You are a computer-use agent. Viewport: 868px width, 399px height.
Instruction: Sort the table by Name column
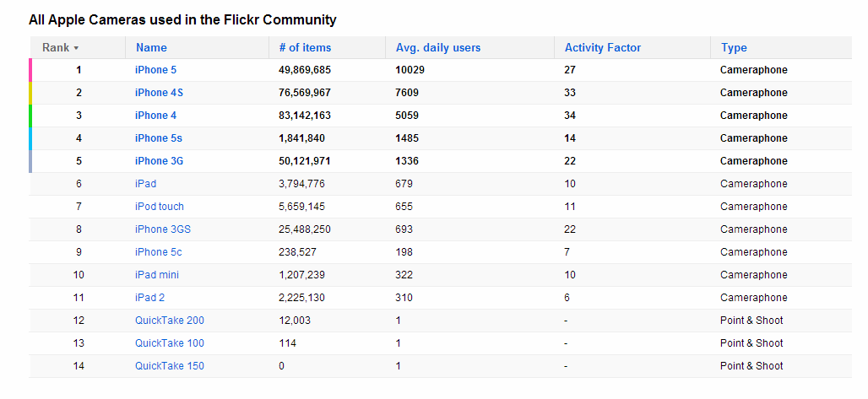click(x=151, y=48)
